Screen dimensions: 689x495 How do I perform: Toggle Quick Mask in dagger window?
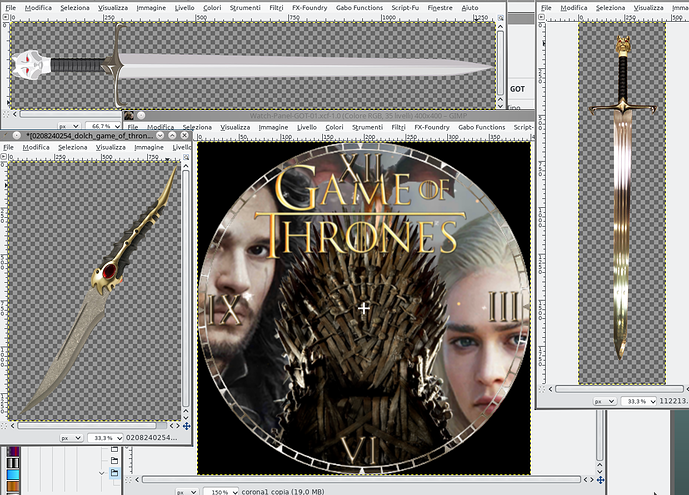coord(4,426)
